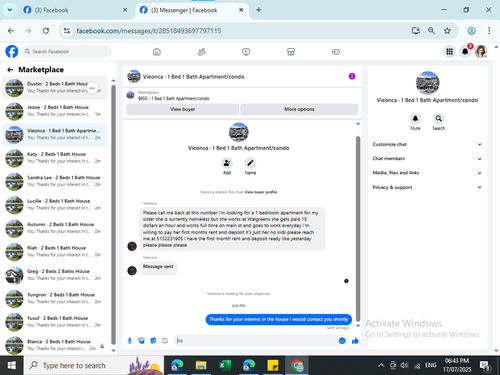Click the View buyer button
Viewport: 500px width, 375px height.
click(x=182, y=109)
